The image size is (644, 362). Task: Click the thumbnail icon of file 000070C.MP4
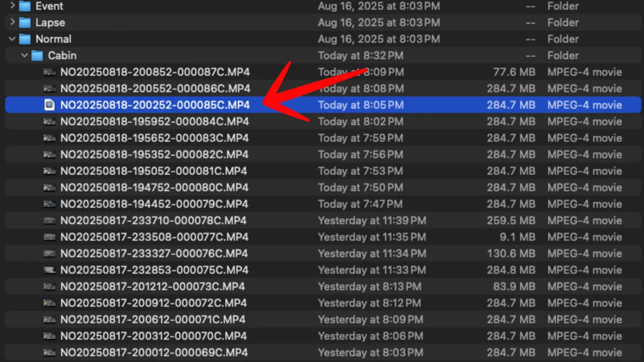pos(49,336)
